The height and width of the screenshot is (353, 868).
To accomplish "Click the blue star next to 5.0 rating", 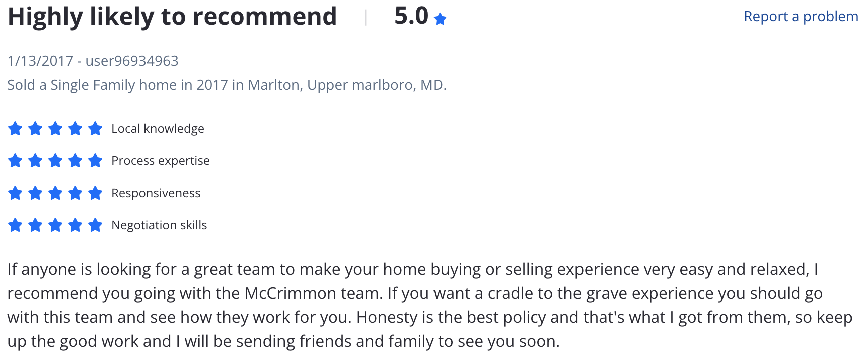I will pos(440,19).
